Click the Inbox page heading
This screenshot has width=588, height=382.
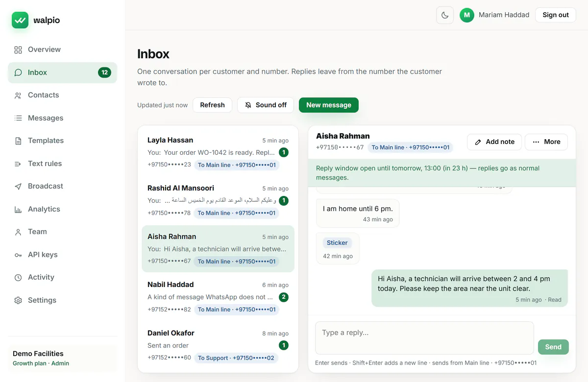153,54
